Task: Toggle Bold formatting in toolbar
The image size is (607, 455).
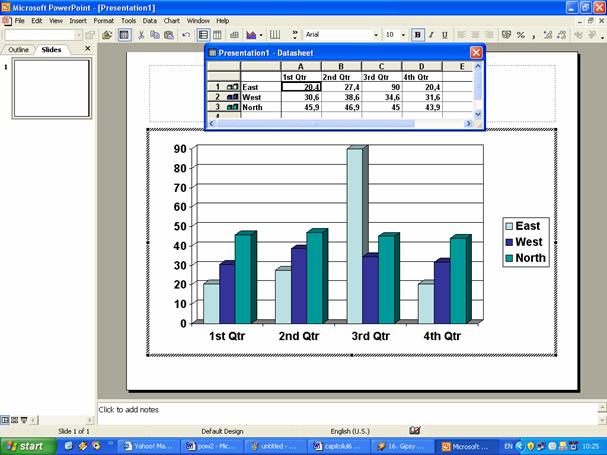Action: (x=418, y=35)
